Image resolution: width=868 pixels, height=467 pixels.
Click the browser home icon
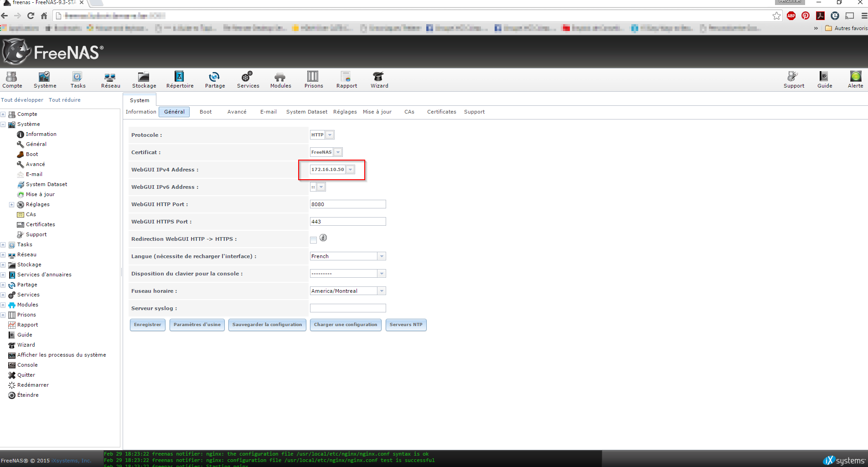44,16
